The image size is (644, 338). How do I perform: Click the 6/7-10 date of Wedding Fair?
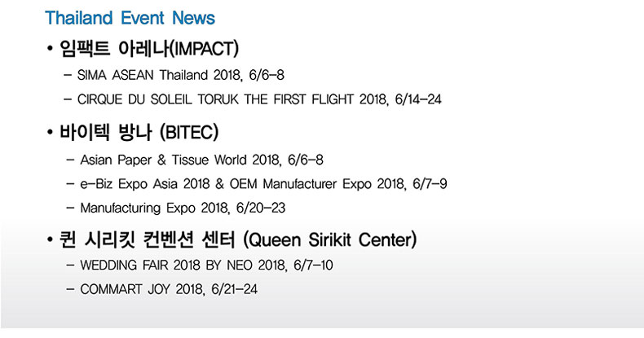pos(313,266)
